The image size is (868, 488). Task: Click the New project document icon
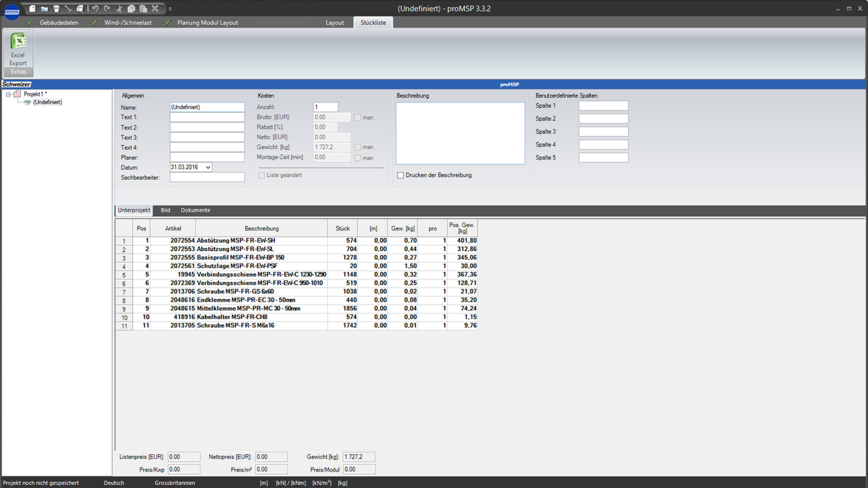click(32, 9)
